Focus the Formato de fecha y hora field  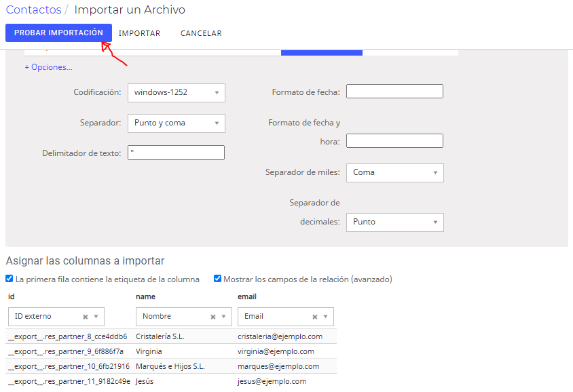(394, 140)
